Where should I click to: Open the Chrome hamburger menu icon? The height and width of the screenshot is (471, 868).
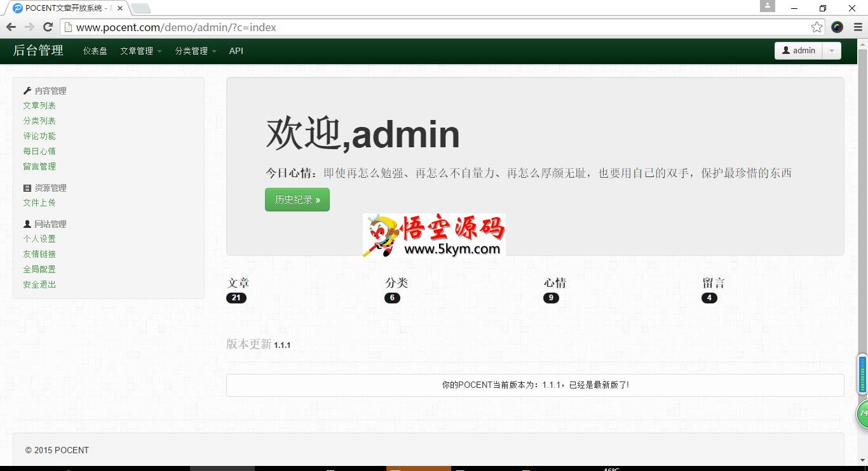click(858, 27)
